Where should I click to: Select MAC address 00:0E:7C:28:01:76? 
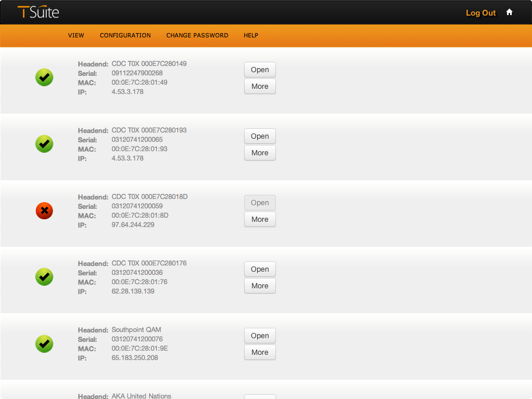pos(139,282)
